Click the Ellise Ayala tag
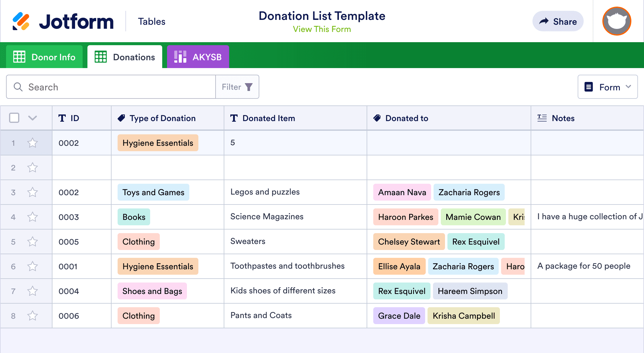644x353 pixels. [x=399, y=266]
